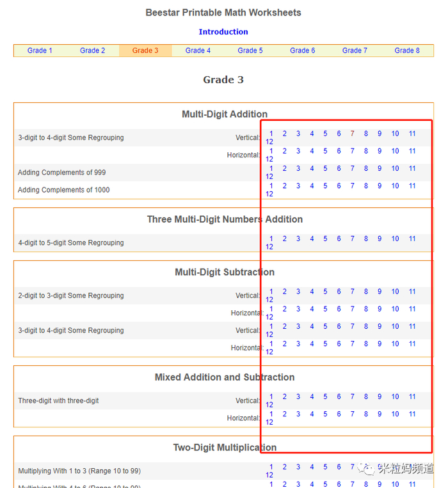Open worksheet 6 for 4-digit to 5-digit Some Regrouping
The width and height of the screenshot is (448, 488).
[x=339, y=239]
